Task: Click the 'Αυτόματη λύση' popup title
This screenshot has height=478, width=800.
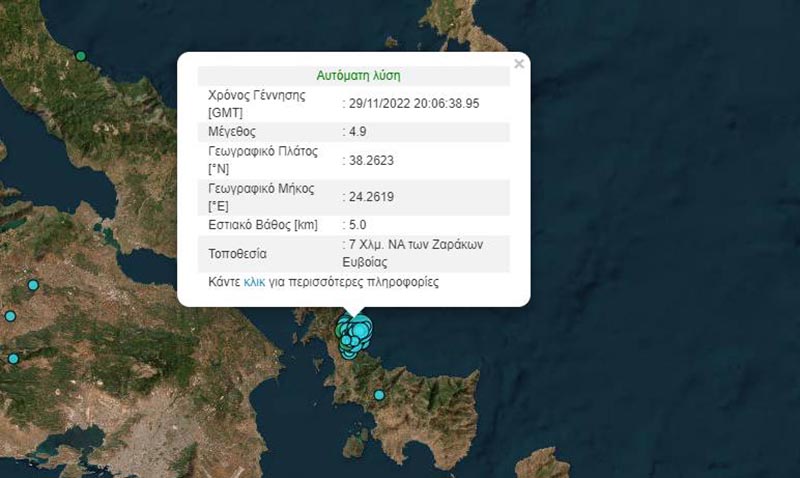Action: coord(358,75)
